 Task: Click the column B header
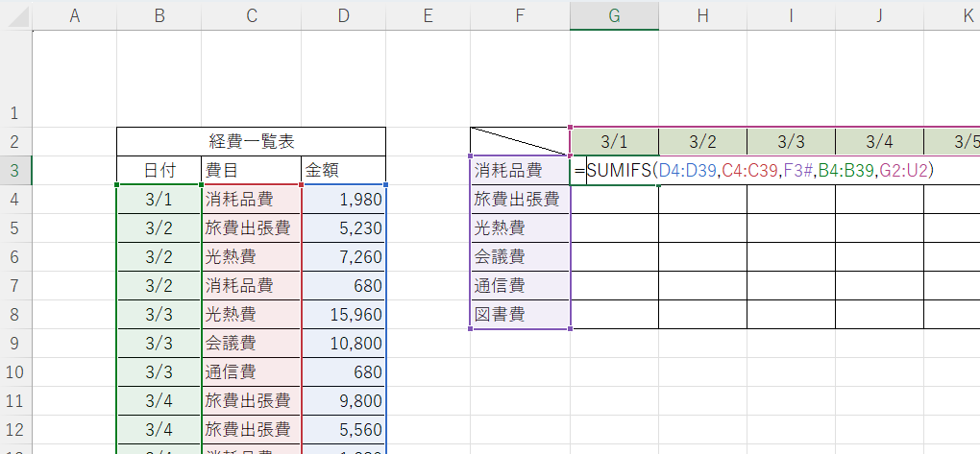click(159, 14)
